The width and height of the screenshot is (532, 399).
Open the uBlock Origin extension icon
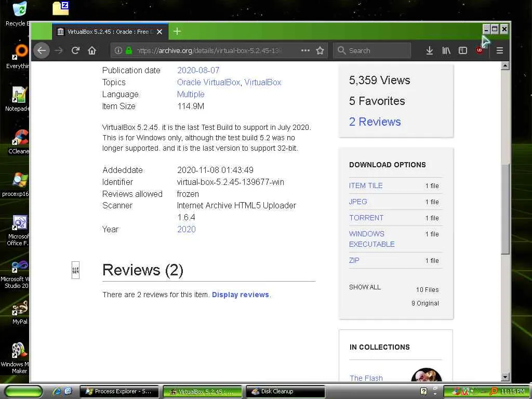480,50
